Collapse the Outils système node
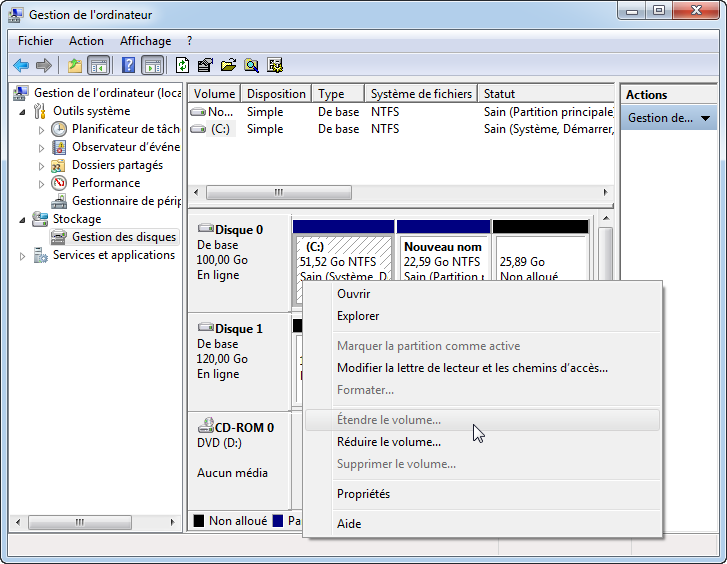This screenshot has width=727, height=564. 24,112
